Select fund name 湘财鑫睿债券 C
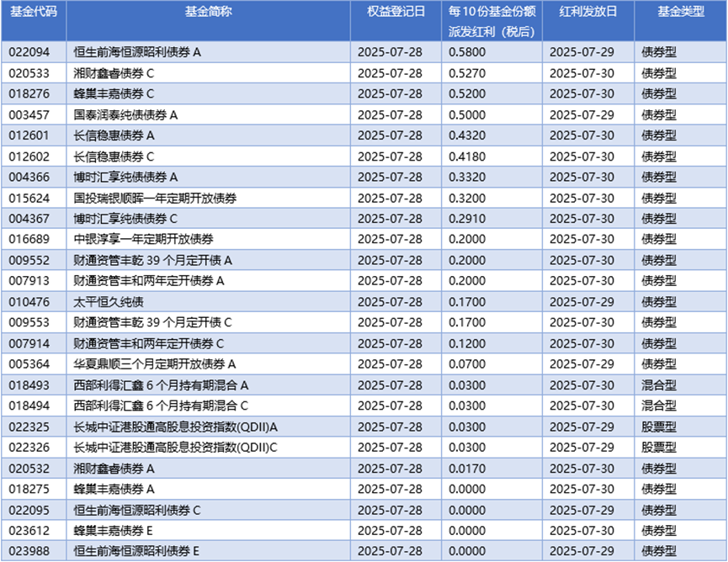Image resolution: width=728 pixels, height=562 pixels. tap(114, 73)
